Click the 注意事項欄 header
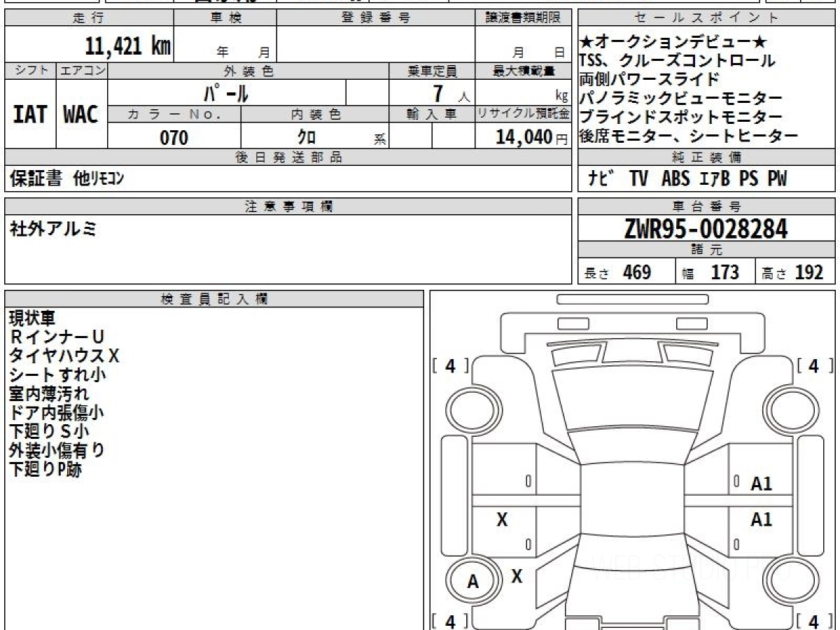 click(x=288, y=206)
